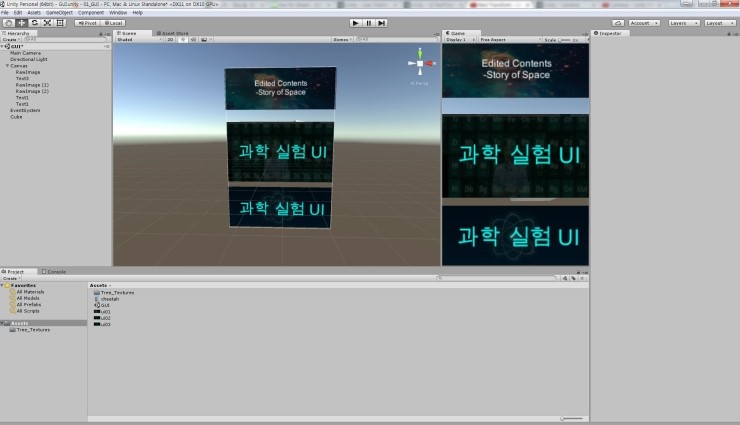740x425 pixels.
Task: Select Cube in the Hierarchy
Action: 16,117
